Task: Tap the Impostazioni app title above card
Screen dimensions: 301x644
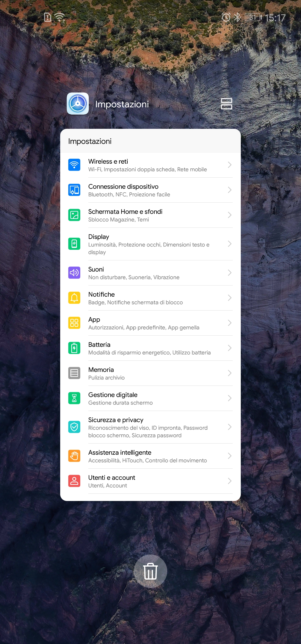Action: [122, 104]
